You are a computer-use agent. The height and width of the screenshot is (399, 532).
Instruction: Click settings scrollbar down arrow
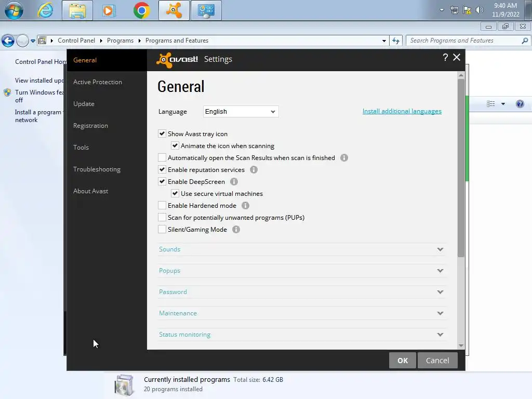point(461,345)
